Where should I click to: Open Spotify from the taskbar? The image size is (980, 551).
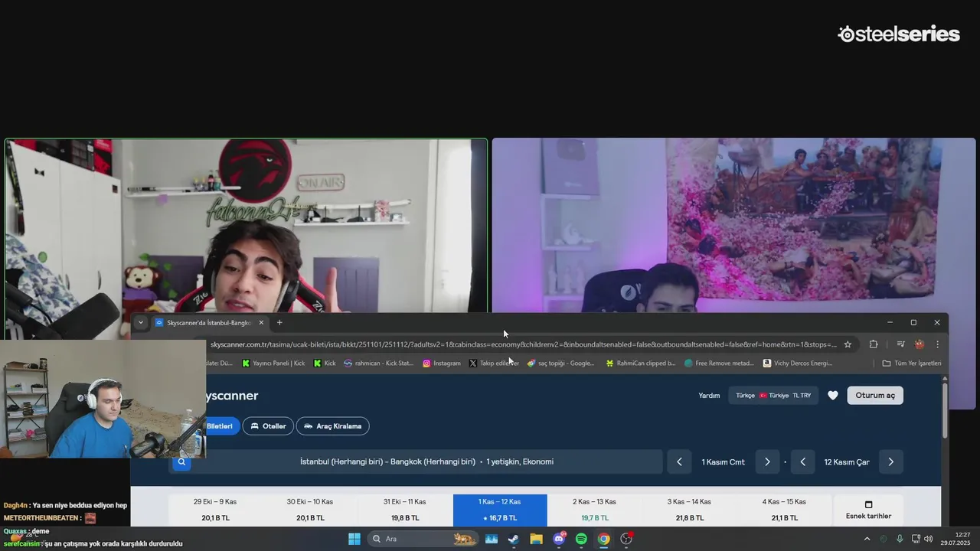pyautogui.click(x=581, y=539)
